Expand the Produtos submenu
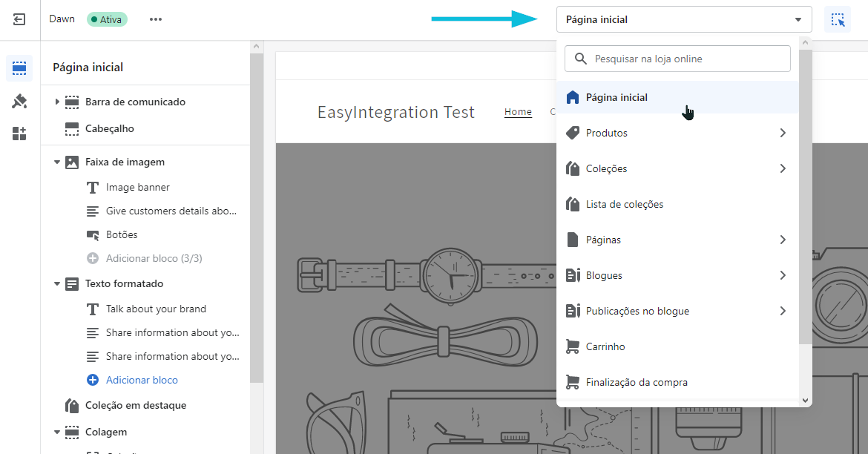 pyautogui.click(x=783, y=133)
